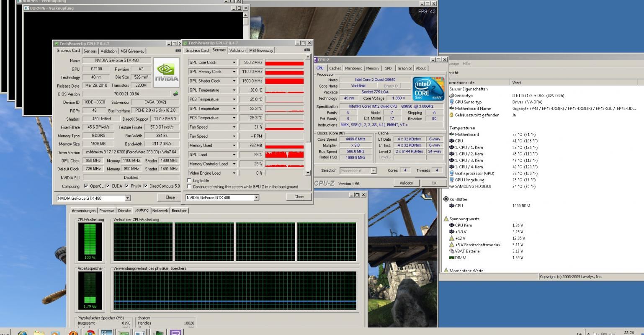644x335 pixels.
Task: Click the camera screenshot icon in GPU-Z Sensors window
Action: coord(307,50)
